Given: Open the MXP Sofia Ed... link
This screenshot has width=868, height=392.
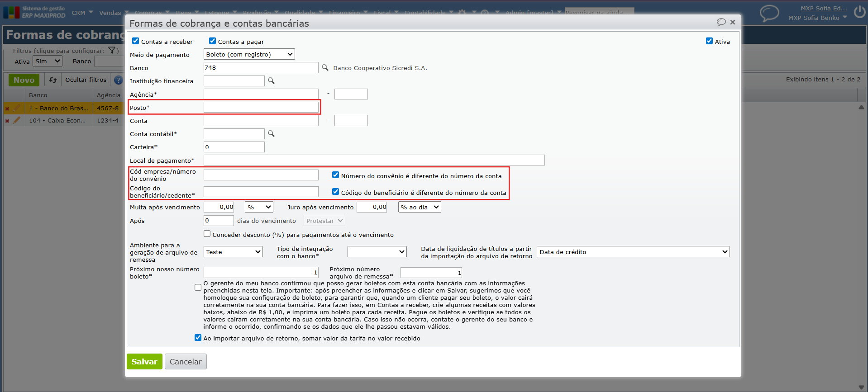Looking at the screenshot, I should [824, 8].
